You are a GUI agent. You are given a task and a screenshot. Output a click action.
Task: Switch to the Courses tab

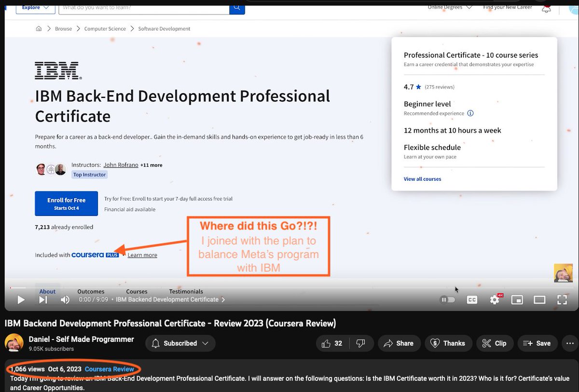[x=137, y=291]
